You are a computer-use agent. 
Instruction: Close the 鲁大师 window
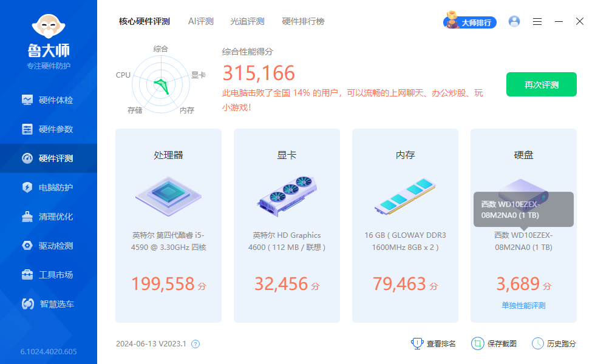pyautogui.click(x=579, y=21)
